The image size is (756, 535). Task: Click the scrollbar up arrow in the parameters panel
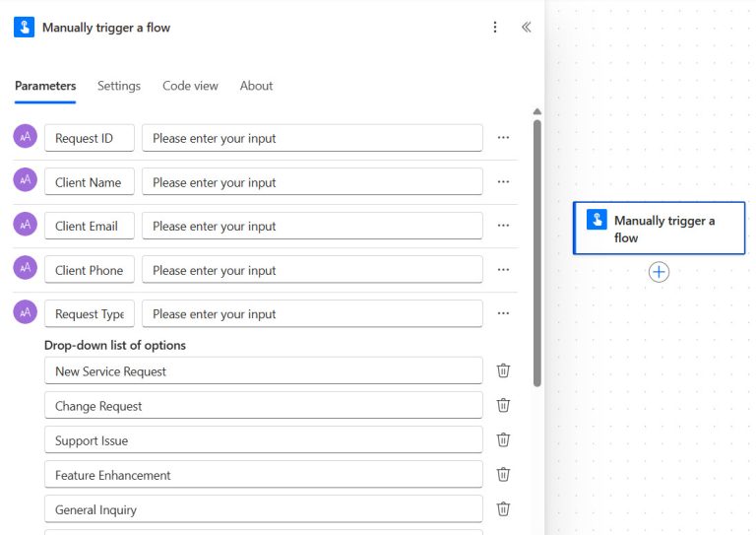pos(537,111)
